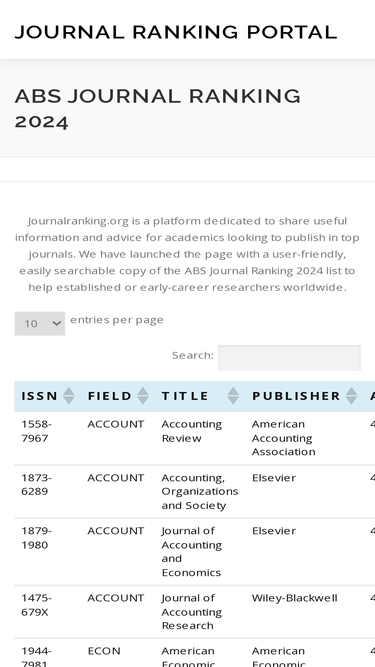Select ISSN cell 1475-679X

(x=37, y=605)
